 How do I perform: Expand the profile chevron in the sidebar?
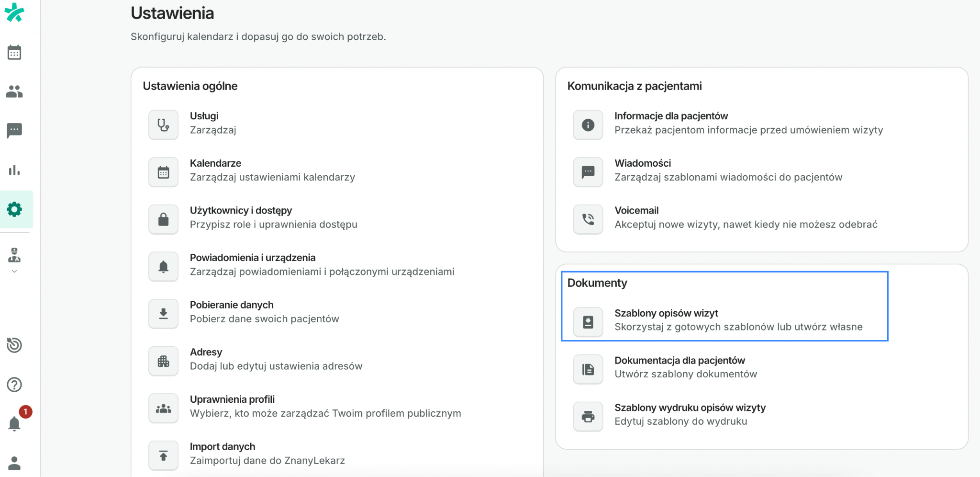click(15, 271)
